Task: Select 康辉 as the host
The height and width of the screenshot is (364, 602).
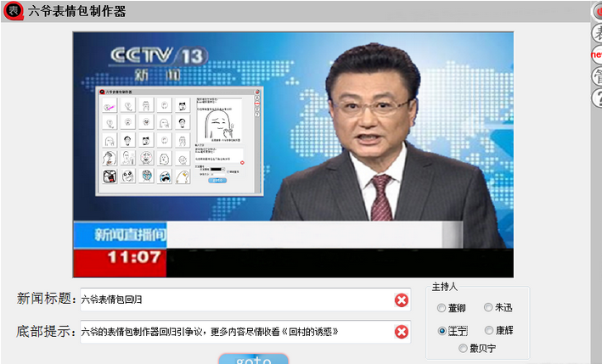Action: coord(498,330)
